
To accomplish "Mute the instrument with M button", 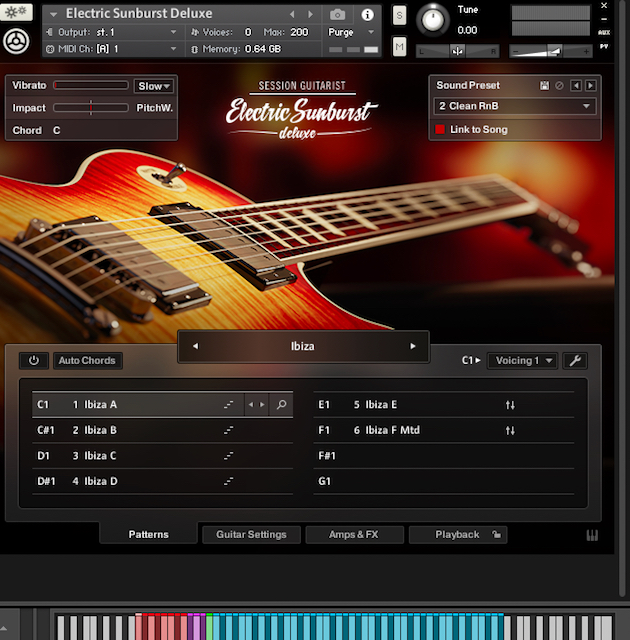I will (399, 47).
